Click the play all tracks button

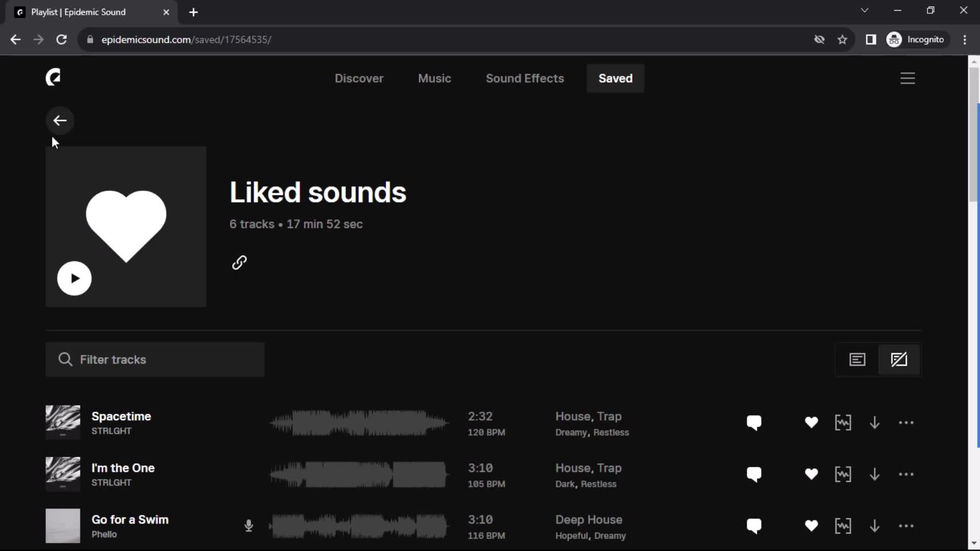(x=75, y=278)
